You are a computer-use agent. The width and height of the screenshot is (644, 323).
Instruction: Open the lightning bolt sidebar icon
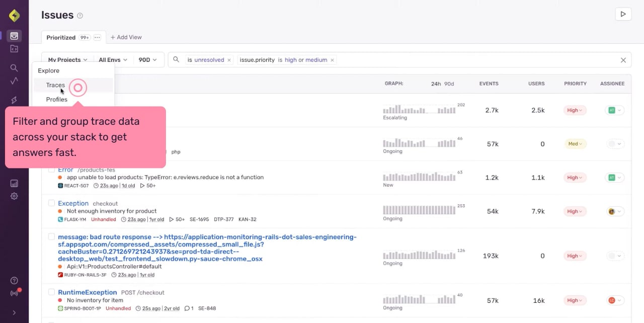(14, 100)
